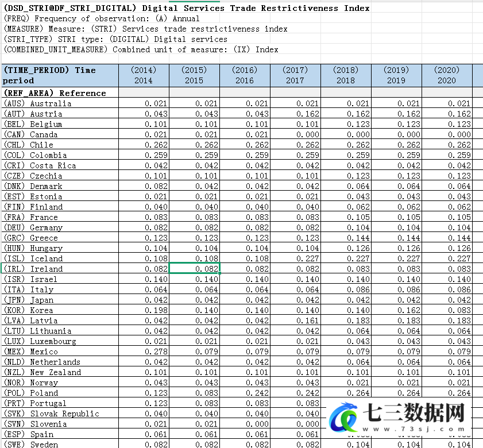Select the Combined unit of measure Index line

point(141,49)
